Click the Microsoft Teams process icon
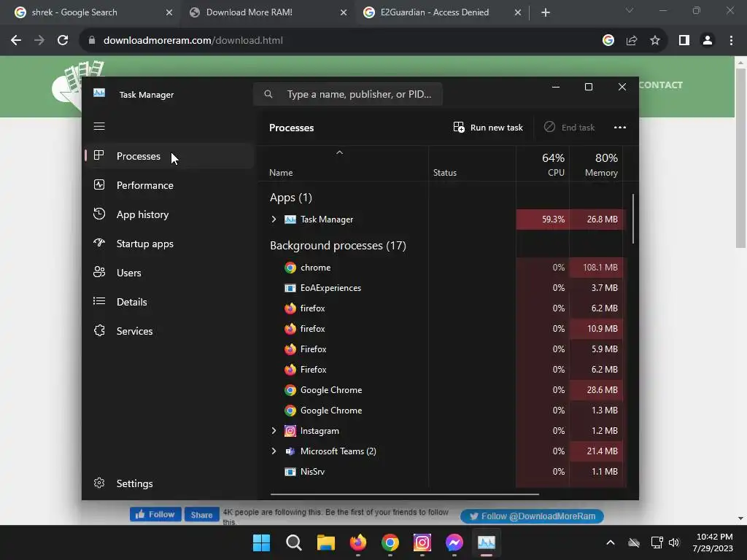 click(290, 451)
